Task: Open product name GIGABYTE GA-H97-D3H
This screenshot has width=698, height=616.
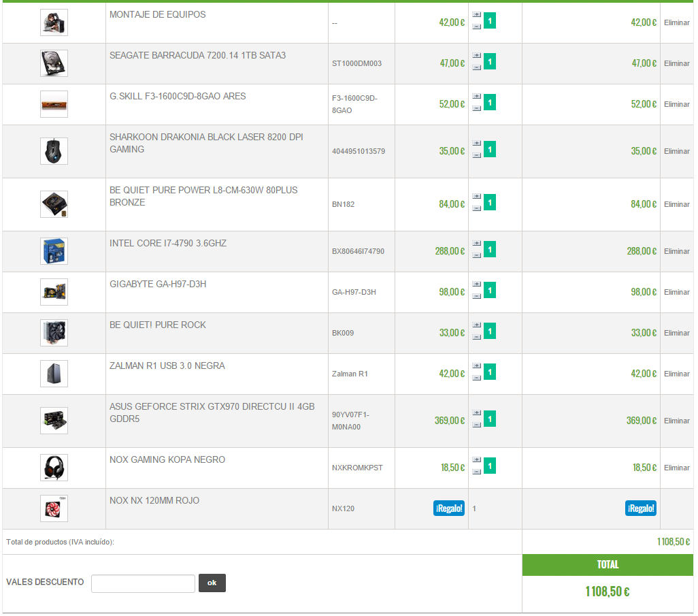Action: click(158, 284)
